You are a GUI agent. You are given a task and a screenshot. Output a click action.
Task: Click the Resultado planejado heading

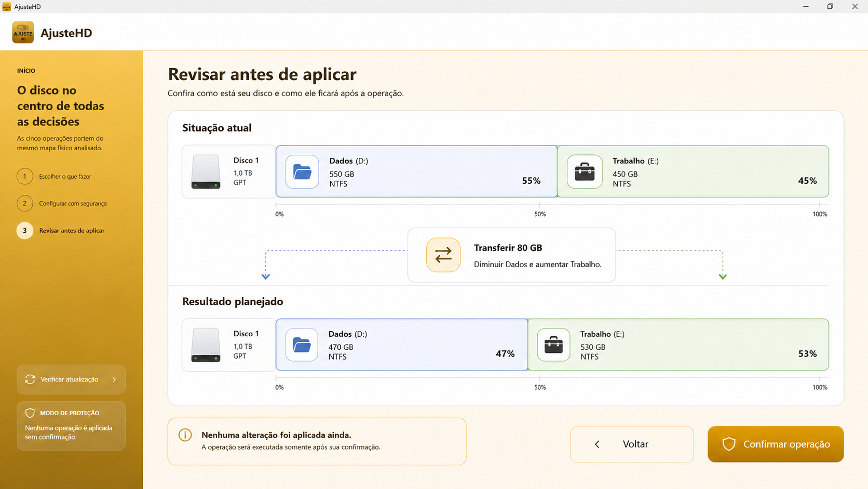click(233, 301)
